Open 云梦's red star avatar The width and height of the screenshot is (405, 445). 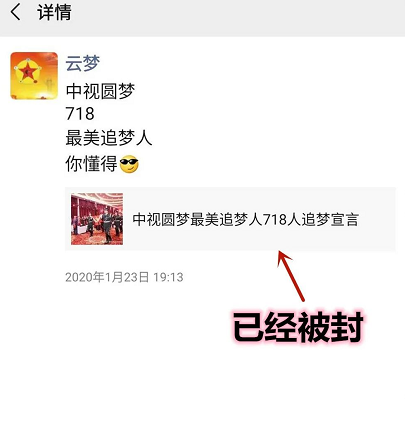click(34, 76)
